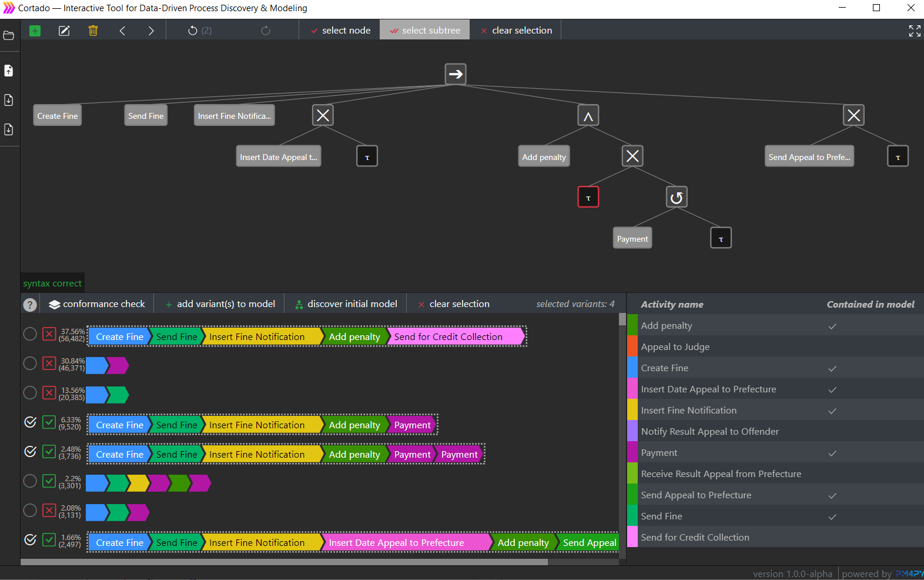Click the fullscreen expand icon
The height and width of the screenshot is (580, 924).
click(915, 31)
